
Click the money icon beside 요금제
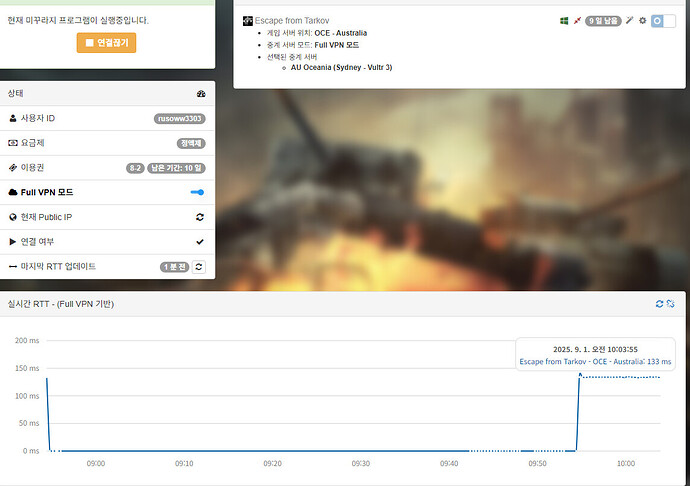tap(13, 143)
